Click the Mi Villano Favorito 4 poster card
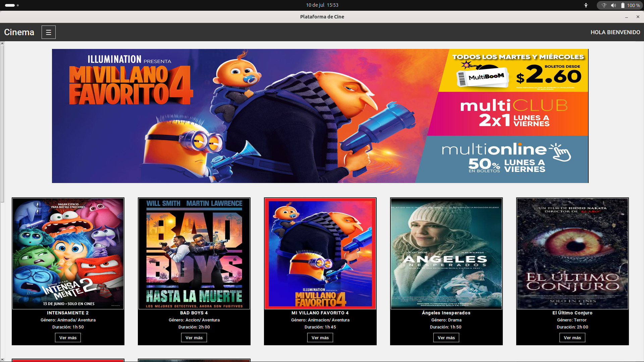 (x=320, y=253)
